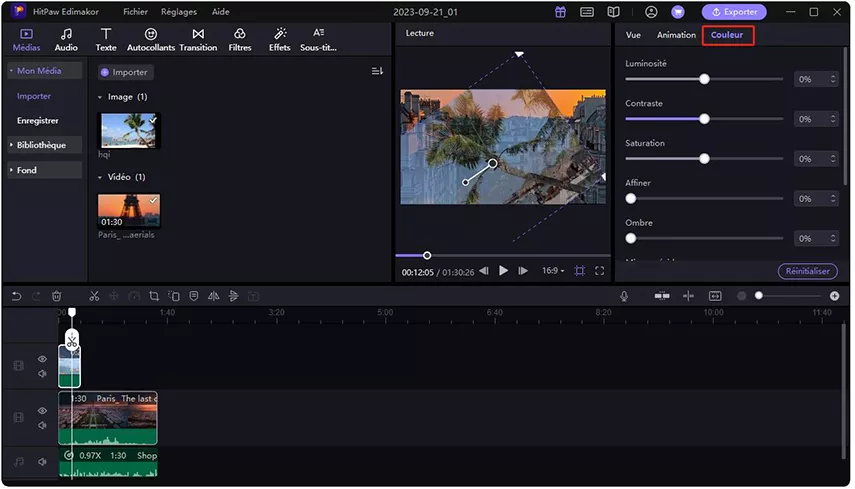The width and height of the screenshot is (855, 489).
Task: Fit timeline to window icon
Action: (715, 296)
